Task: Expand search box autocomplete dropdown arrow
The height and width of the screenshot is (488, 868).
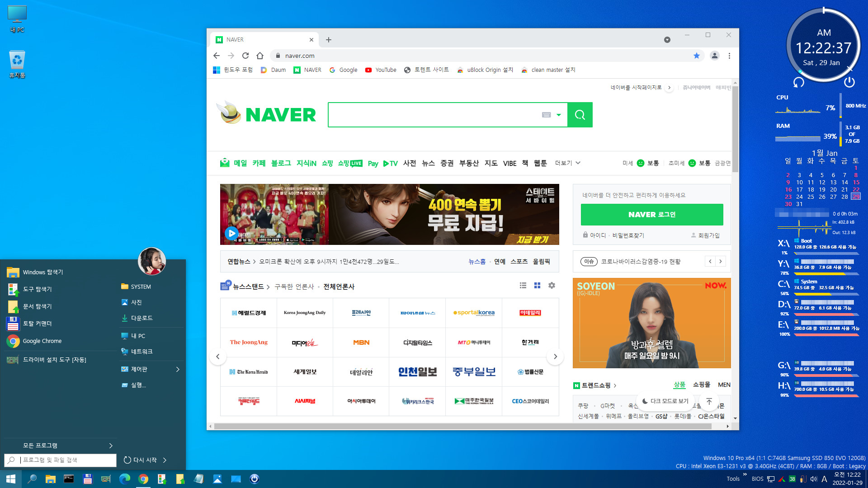Action: coord(559,115)
